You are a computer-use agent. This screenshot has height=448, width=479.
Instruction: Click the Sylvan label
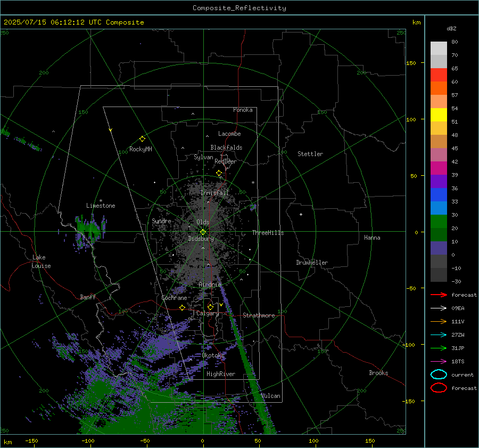coord(203,157)
